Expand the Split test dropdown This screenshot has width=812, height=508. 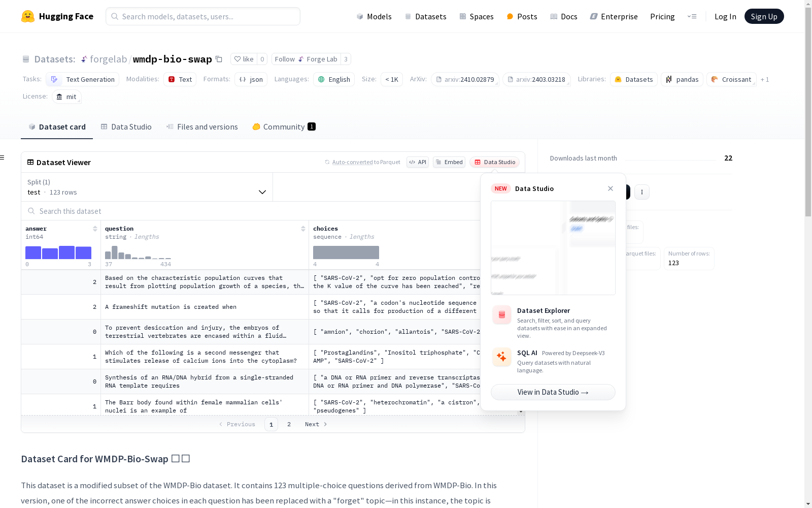tap(147, 187)
